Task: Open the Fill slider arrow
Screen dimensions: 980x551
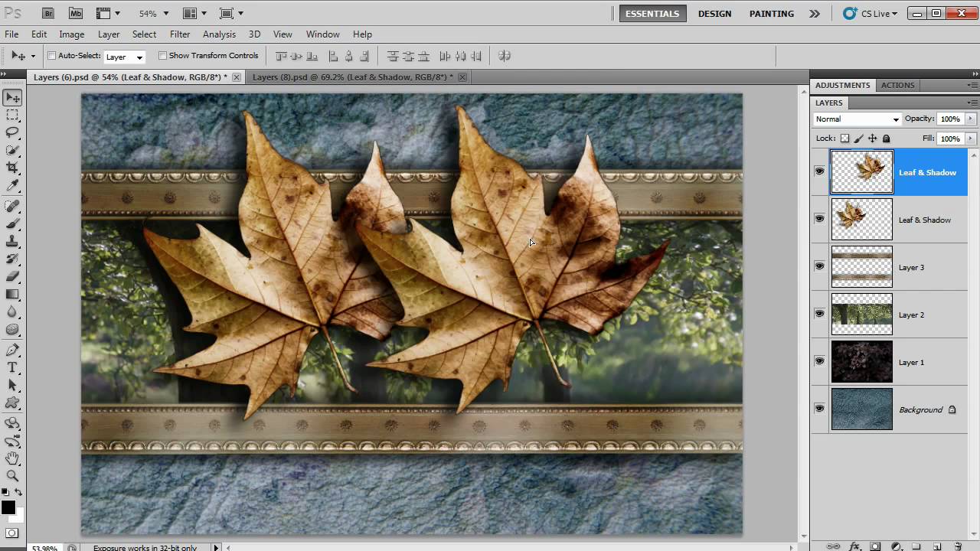Action: click(x=970, y=139)
